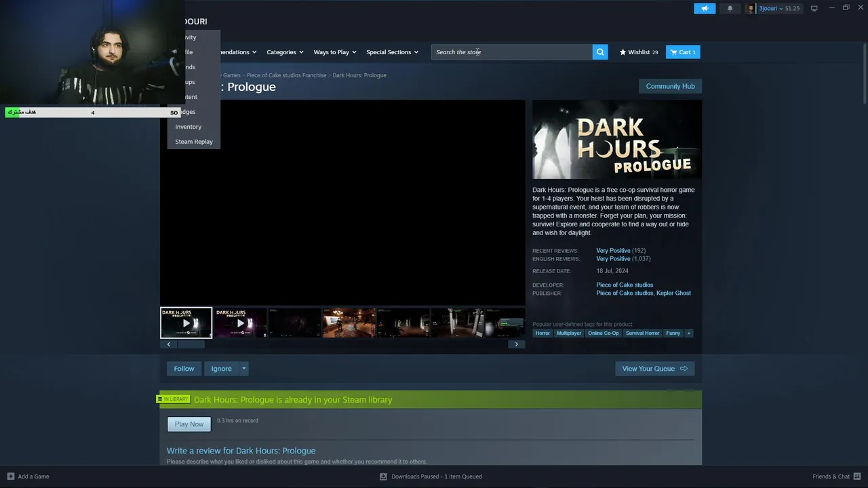Select the fifth screenshot thumbnail, the dim hallway
The image size is (868, 488).
tap(403, 323)
